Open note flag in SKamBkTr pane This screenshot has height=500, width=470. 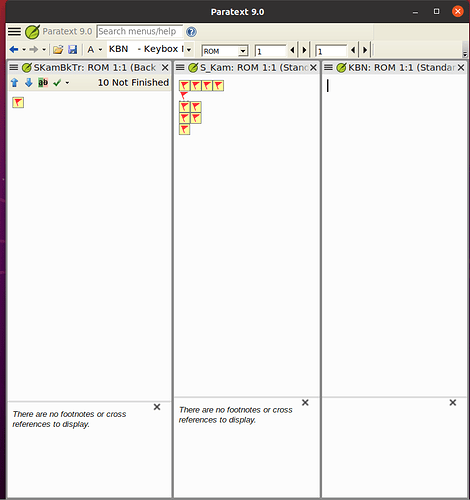point(18,102)
